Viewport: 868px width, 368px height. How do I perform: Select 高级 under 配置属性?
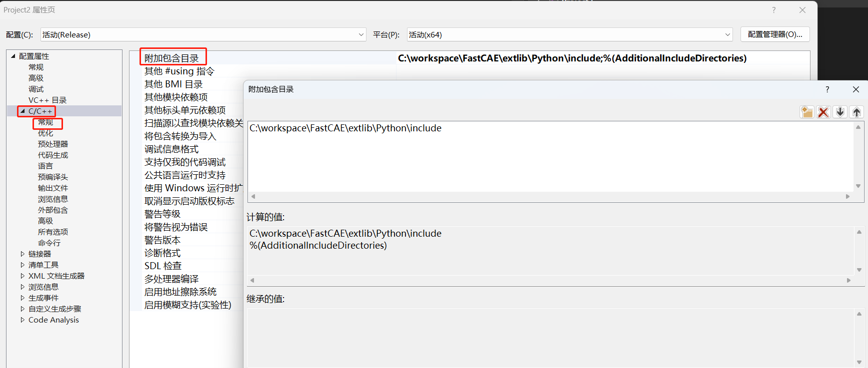click(36, 78)
